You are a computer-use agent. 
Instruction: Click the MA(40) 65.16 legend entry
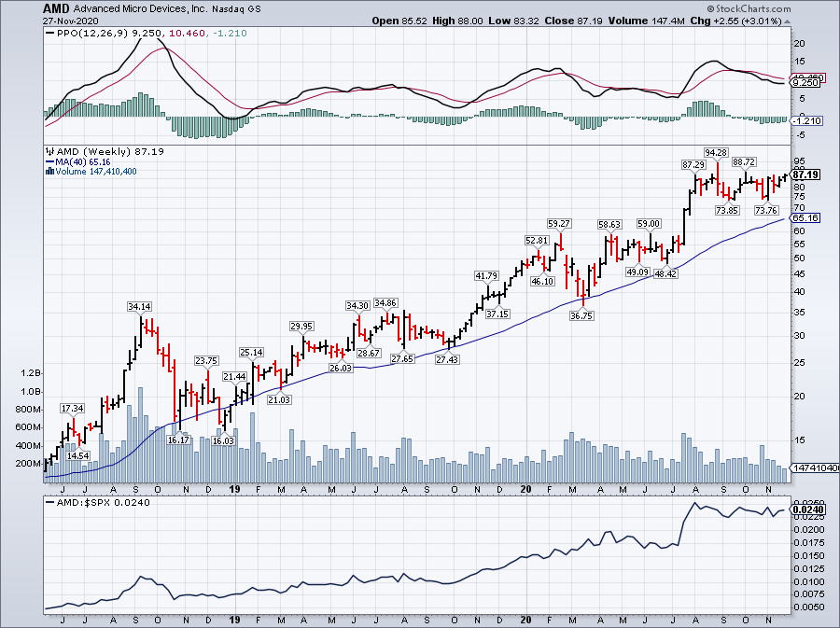click(x=83, y=161)
